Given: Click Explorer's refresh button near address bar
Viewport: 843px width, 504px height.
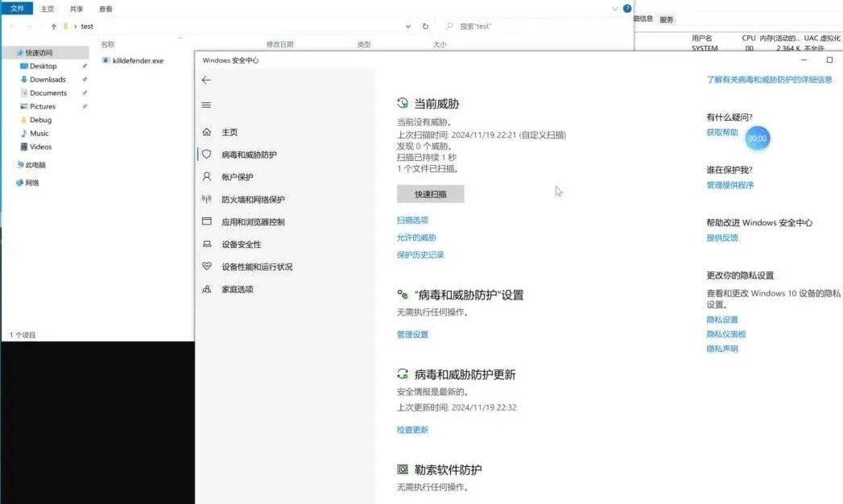Looking at the screenshot, I should pos(425,26).
